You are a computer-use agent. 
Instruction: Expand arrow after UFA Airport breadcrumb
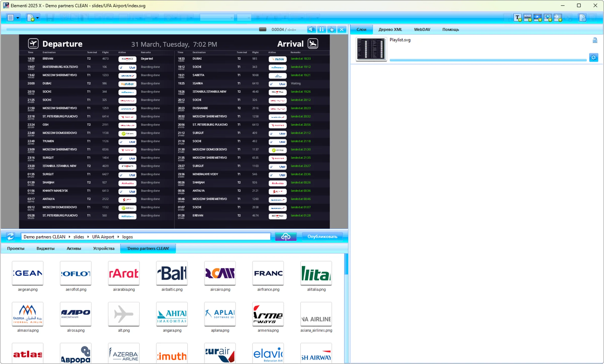(x=118, y=237)
